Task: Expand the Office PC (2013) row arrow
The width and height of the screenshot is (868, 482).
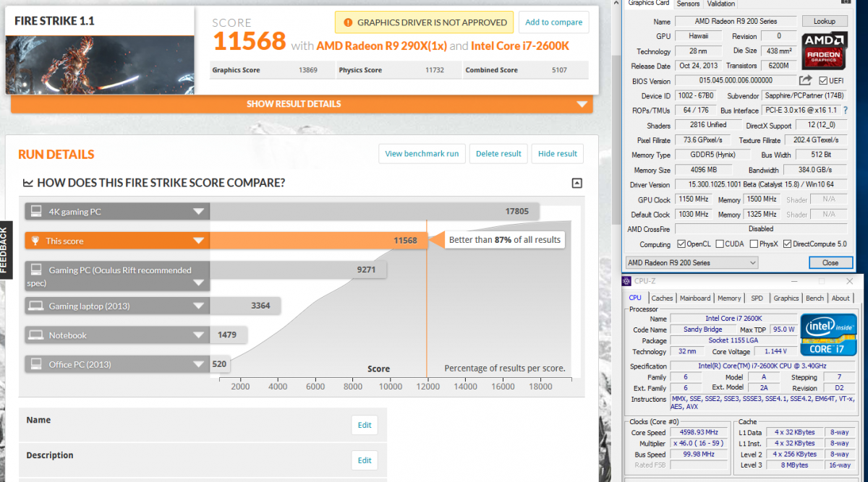Action: (198, 364)
